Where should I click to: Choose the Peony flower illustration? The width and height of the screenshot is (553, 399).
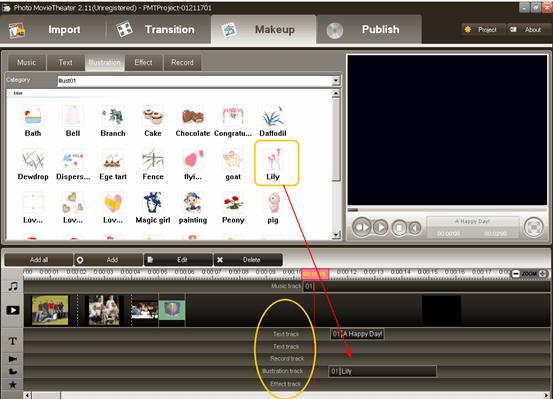[x=233, y=202]
